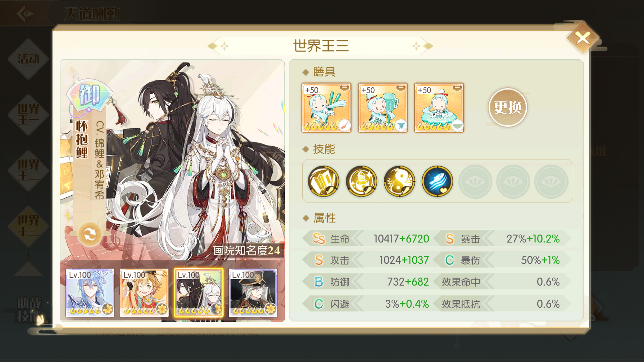
Task: Select the orange-haired Lv.100 character thumbnail
Action: [x=144, y=293]
